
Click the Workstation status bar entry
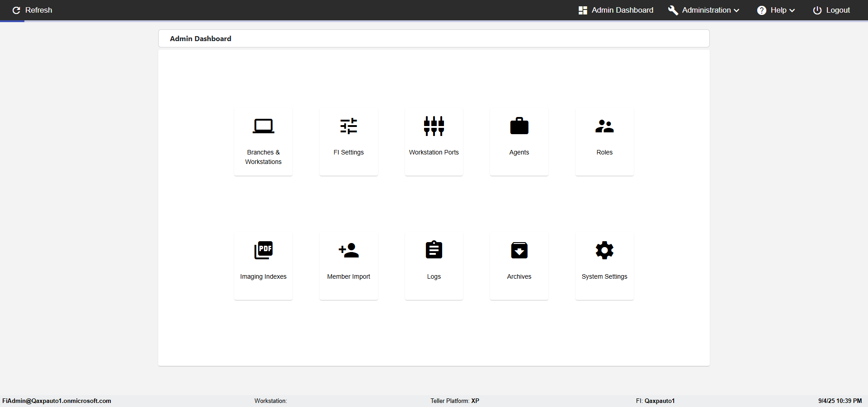tap(270, 401)
